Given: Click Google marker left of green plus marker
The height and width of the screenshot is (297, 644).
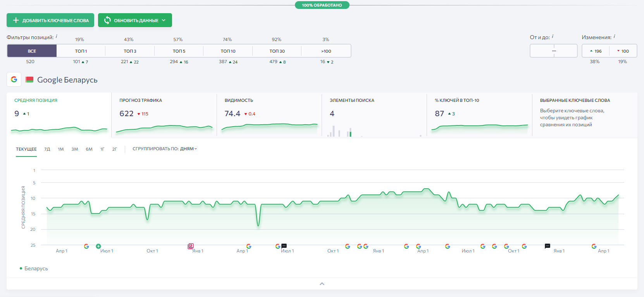Looking at the screenshot, I should (x=86, y=246).
